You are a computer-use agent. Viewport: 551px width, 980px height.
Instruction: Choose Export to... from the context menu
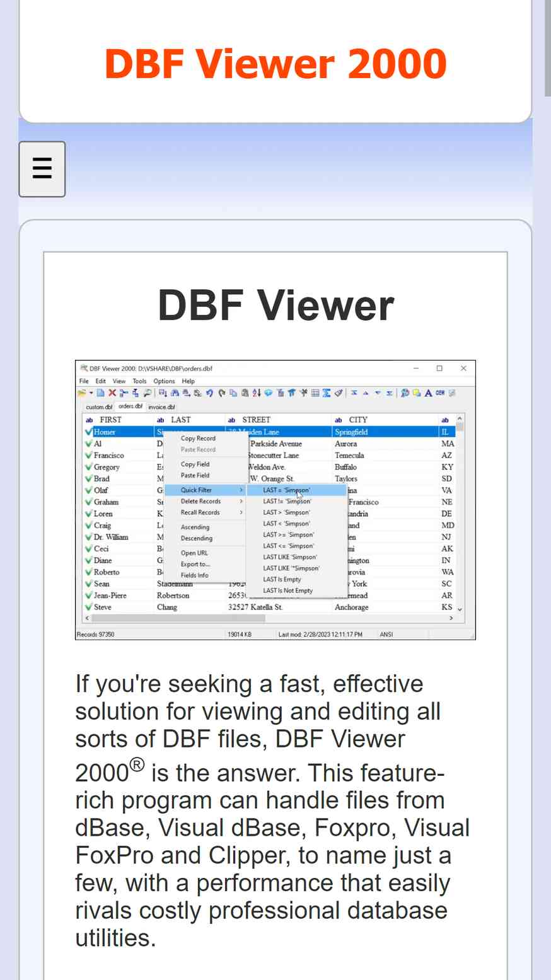pyautogui.click(x=195, y=565)
